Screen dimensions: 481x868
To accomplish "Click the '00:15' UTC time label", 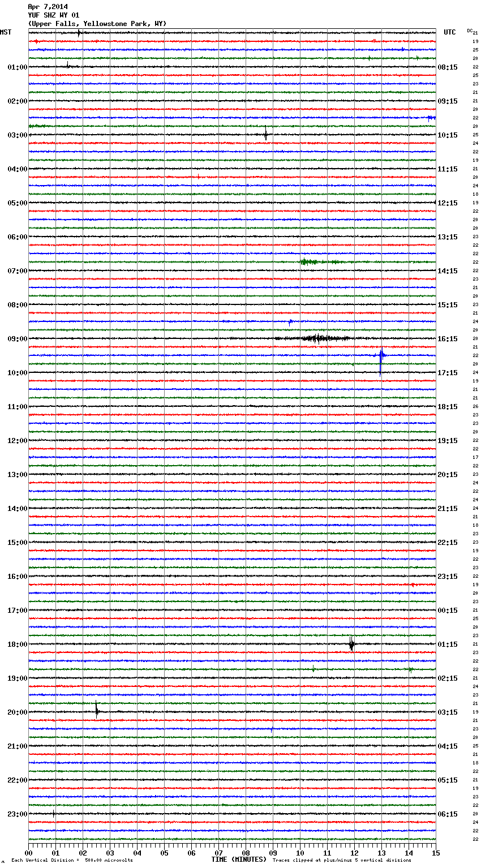I will click(448, 611).
